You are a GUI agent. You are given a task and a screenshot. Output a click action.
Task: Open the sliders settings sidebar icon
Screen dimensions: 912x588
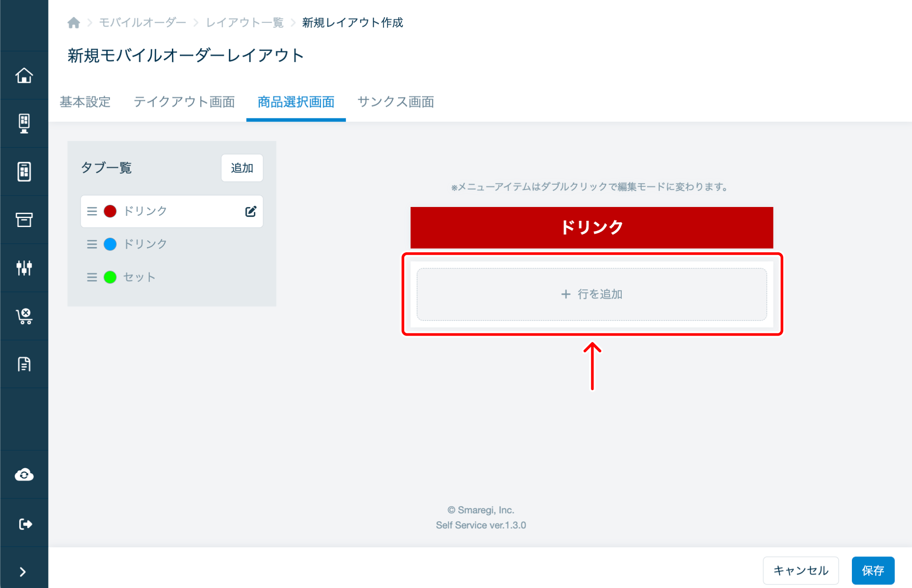pos(24,268)
